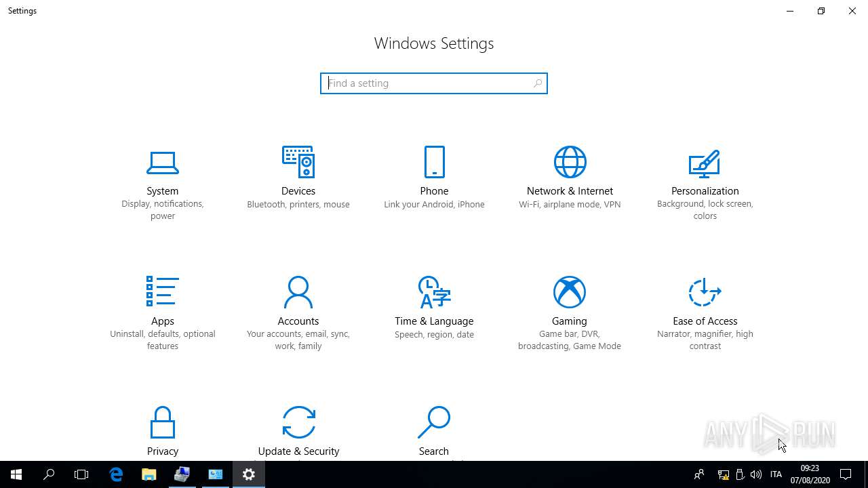Click the Personalization label text

705,191
